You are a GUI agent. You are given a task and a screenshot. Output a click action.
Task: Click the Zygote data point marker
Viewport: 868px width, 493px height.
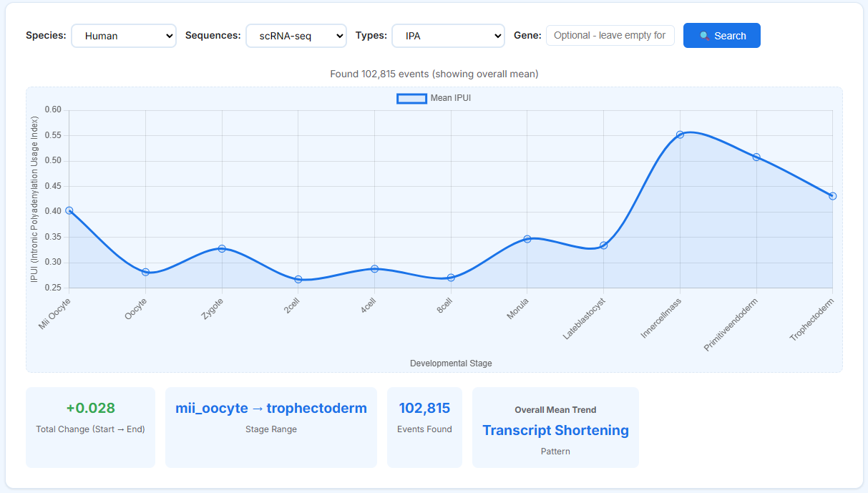222,248
